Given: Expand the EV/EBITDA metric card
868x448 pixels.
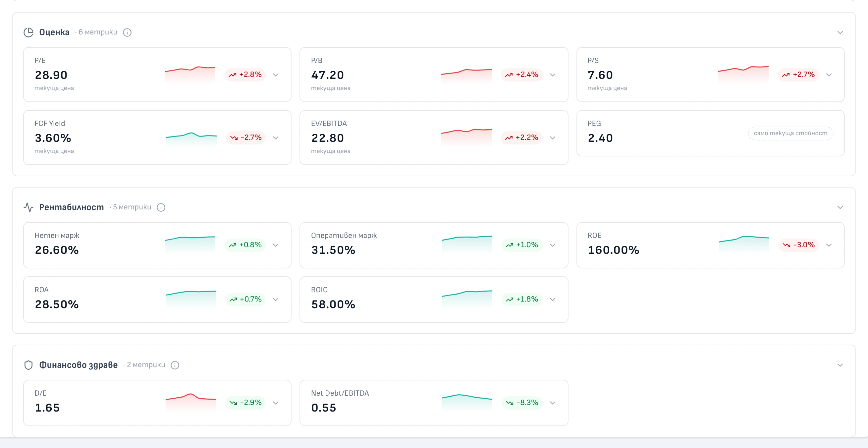Looking at the screenshot, I should tap(553, 138).
